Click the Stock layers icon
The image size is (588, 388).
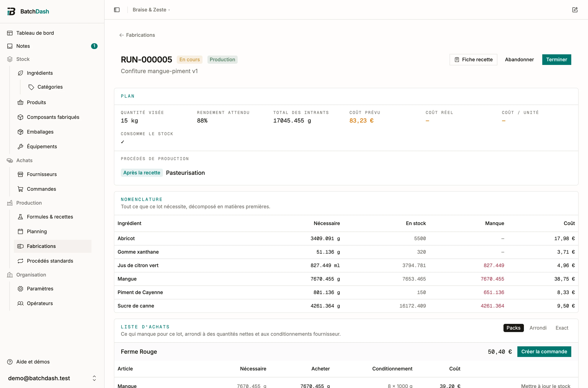(x=10, y=59)
